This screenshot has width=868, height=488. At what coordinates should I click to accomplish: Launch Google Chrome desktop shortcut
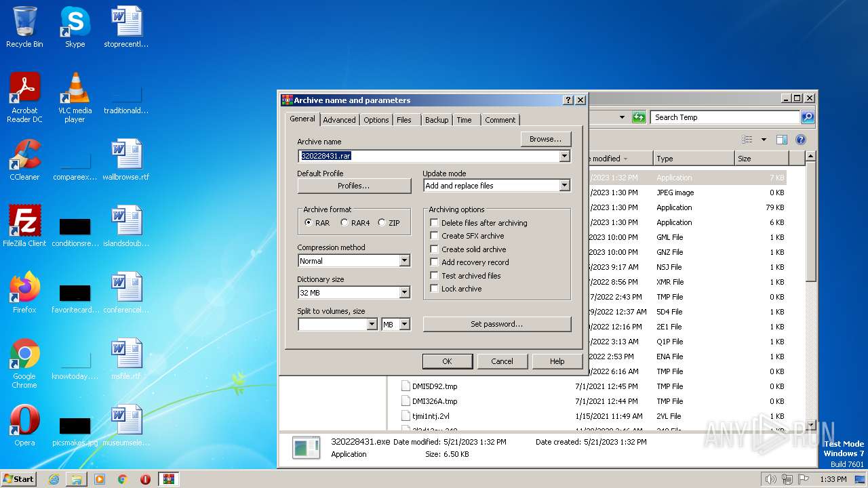[x=24, y=363]
